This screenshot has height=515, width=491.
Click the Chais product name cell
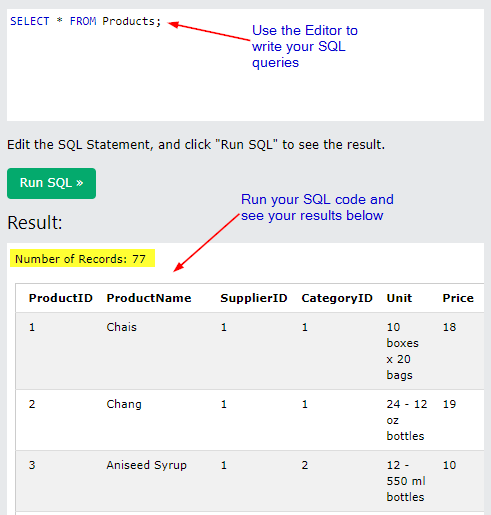click(121, 327)
